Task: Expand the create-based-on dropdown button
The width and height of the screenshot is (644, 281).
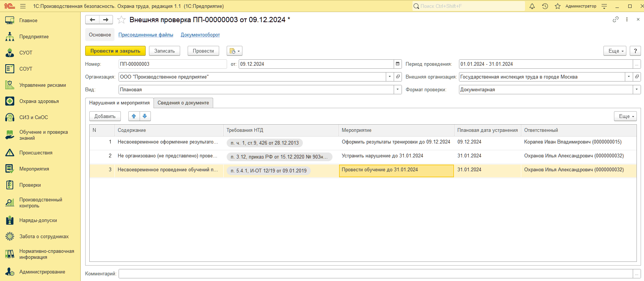Action: (235, 51)
